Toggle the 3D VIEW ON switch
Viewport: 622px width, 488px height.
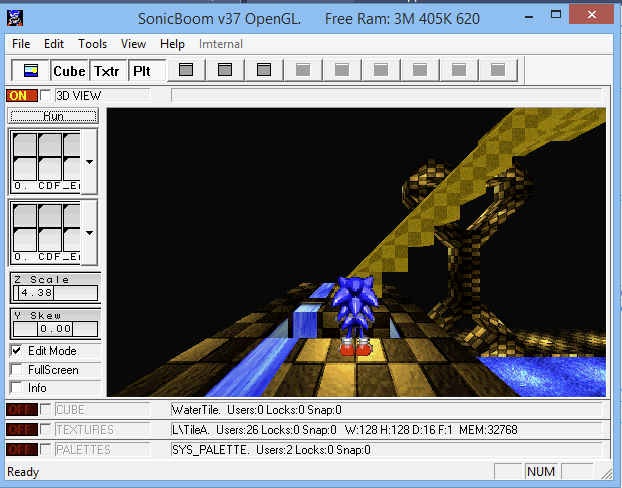22,96
